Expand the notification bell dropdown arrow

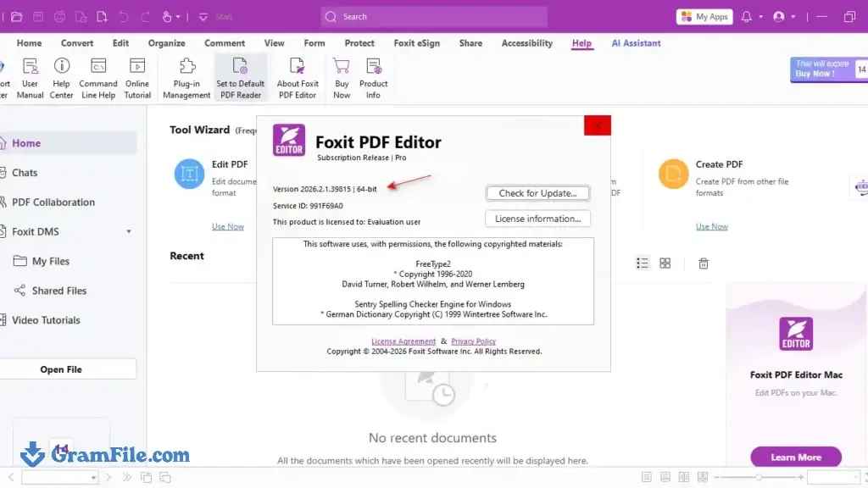760,17
